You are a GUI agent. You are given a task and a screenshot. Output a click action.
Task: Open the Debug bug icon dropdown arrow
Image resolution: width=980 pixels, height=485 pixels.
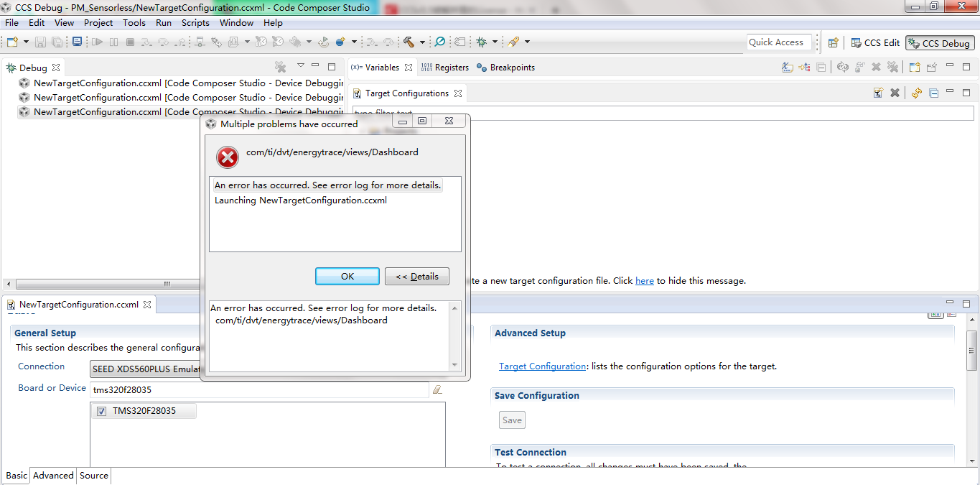pos(495,42)
